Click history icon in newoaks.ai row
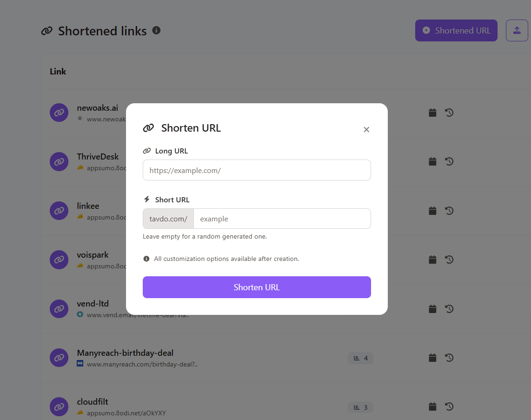Image resolution: width=531 pixels, height=420 pixels. pos(449,113)
